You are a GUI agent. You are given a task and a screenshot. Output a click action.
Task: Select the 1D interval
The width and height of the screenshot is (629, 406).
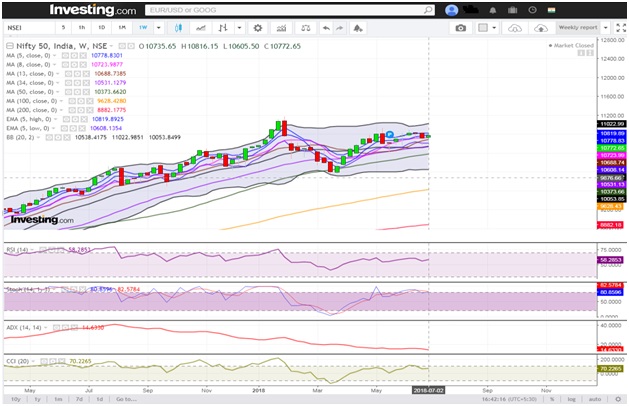pos(101,27)
